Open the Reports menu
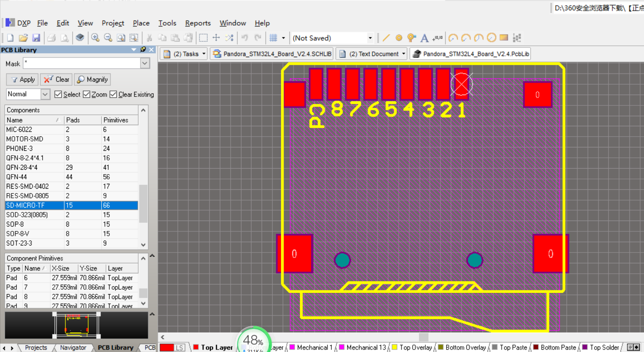Screen dimensions: 644x352 (198, 23)
